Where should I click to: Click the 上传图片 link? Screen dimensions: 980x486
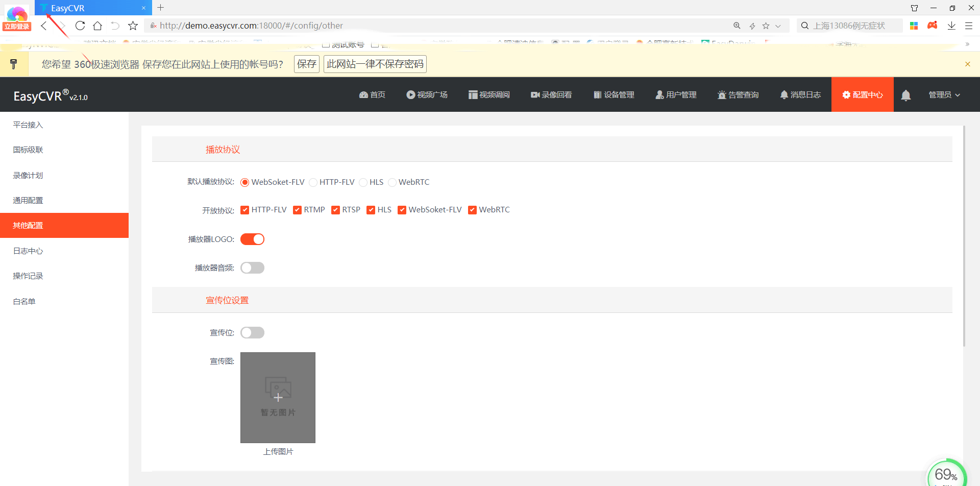click(278, 451)
